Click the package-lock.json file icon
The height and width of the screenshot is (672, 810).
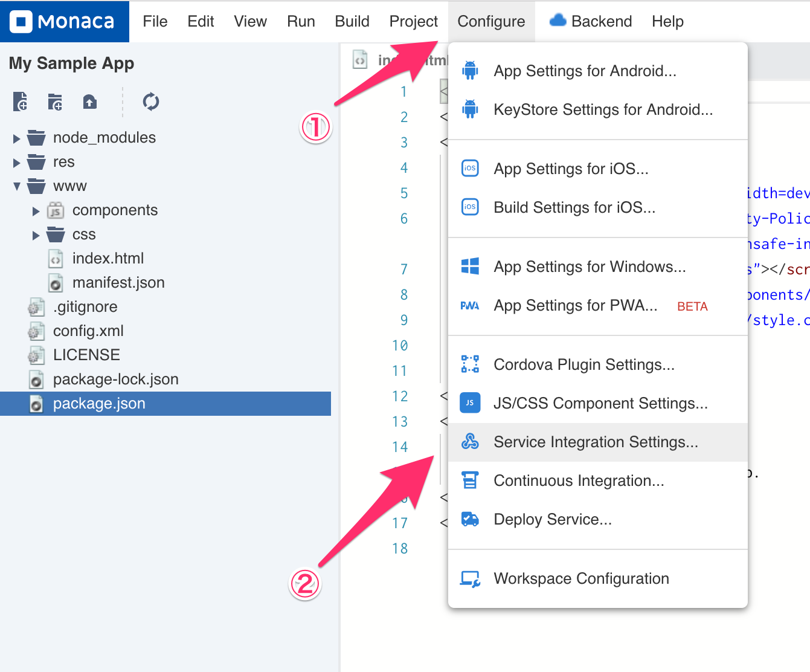(36, 380)
